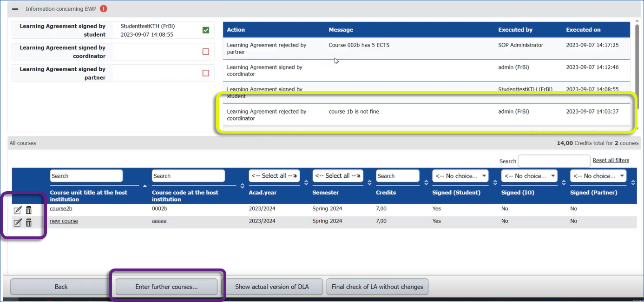This screenshot has width=644, height=302.
Task: Delete the new course row trash icon
Action: (29, 222)
